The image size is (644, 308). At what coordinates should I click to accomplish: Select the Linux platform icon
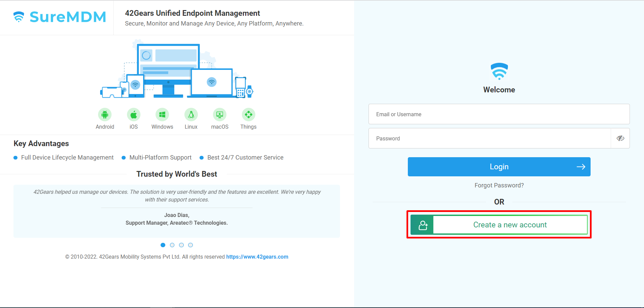(191, 114)
